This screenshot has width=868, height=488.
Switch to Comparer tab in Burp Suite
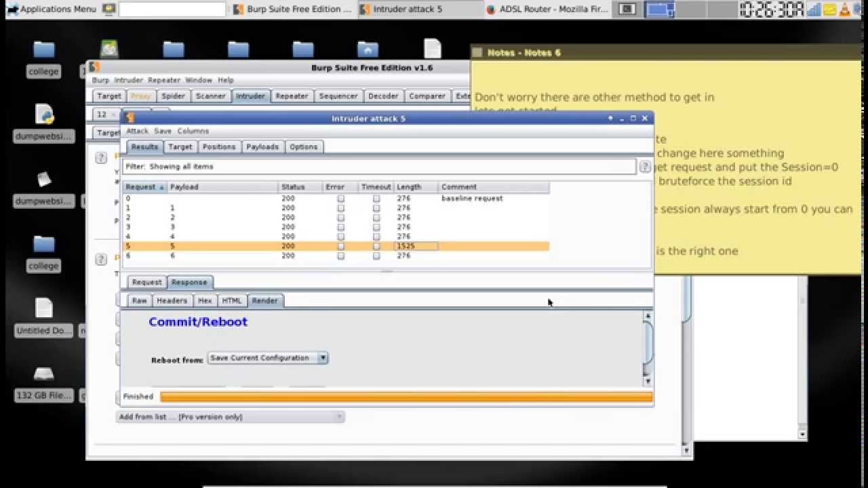(x=427, y=96)
